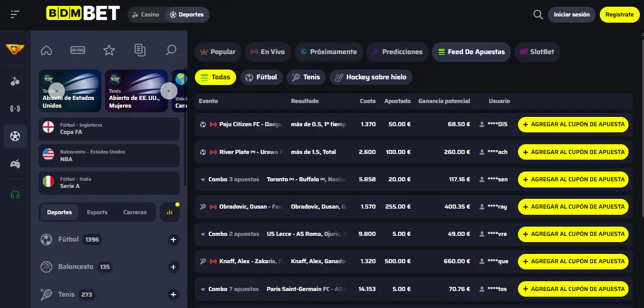Open the search magnifier in header
The height and width of the screenshot is (308, 644).
(538, 14)
